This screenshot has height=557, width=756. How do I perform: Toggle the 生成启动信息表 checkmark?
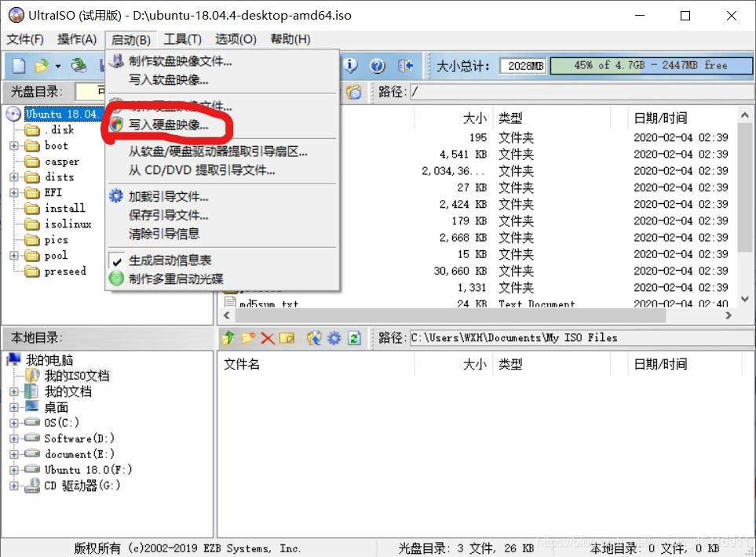[x=117, y=261]
